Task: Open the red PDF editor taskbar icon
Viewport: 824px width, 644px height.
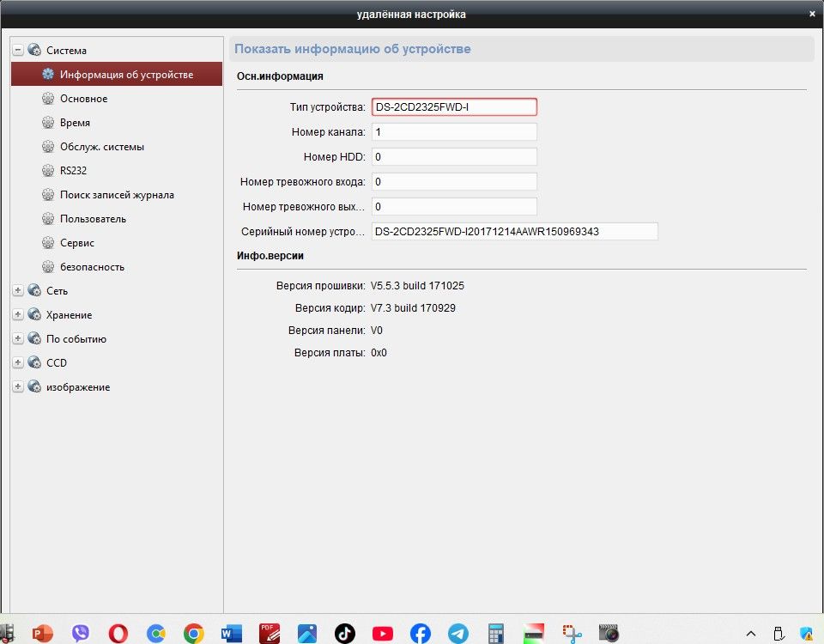Action: click(270, 633)
